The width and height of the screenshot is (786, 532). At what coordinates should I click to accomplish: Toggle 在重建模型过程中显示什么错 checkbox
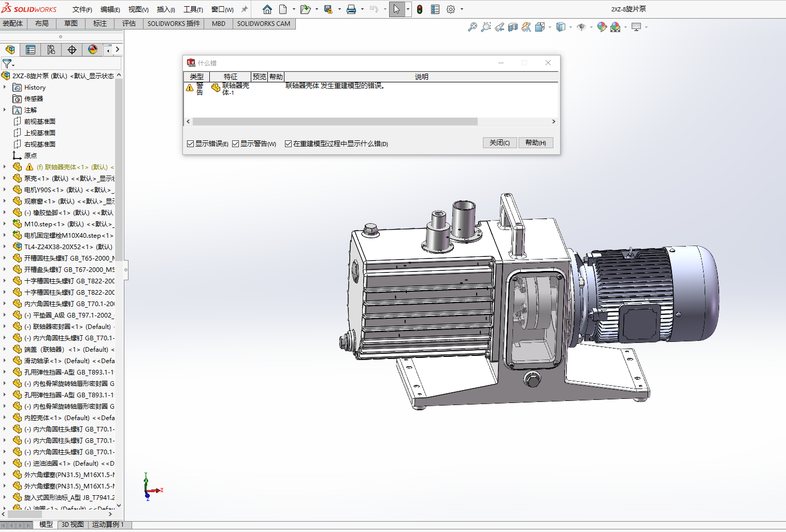pos(288,143)
